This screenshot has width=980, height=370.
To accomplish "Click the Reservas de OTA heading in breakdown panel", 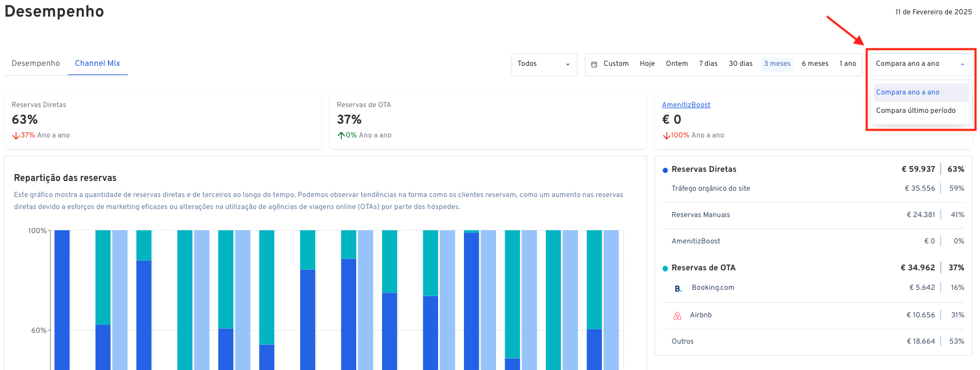I will [x=703, y=268].
